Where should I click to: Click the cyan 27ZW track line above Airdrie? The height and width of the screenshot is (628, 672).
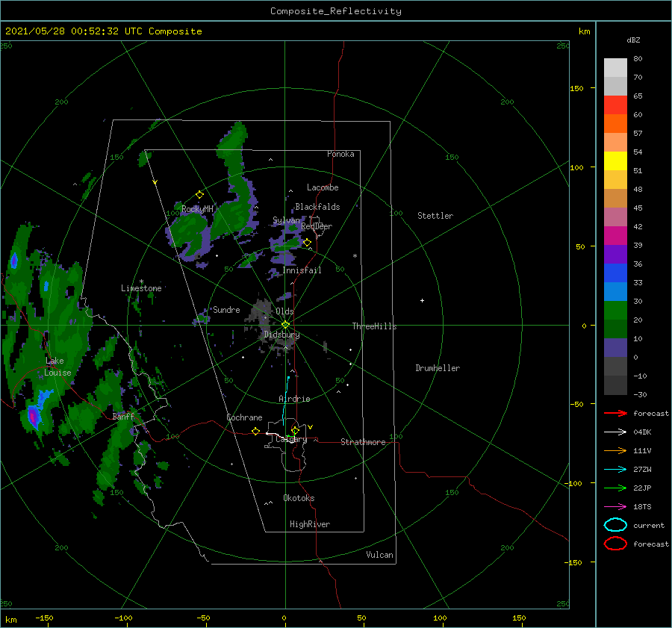point(285,401)
